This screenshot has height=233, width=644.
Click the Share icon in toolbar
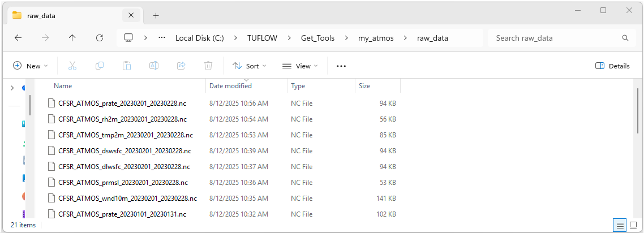pos(181,66)
